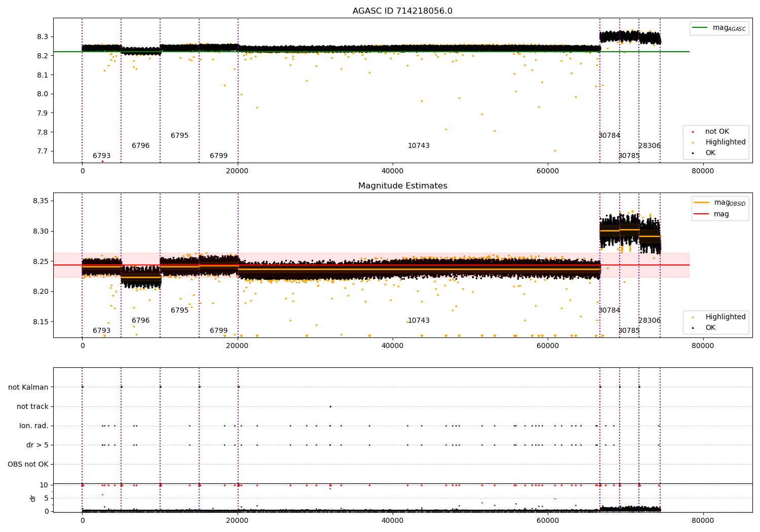The width and height of the screenshot is (760, 532).
Task: Click the "OBS not OK" axis label
Action: 28,465
